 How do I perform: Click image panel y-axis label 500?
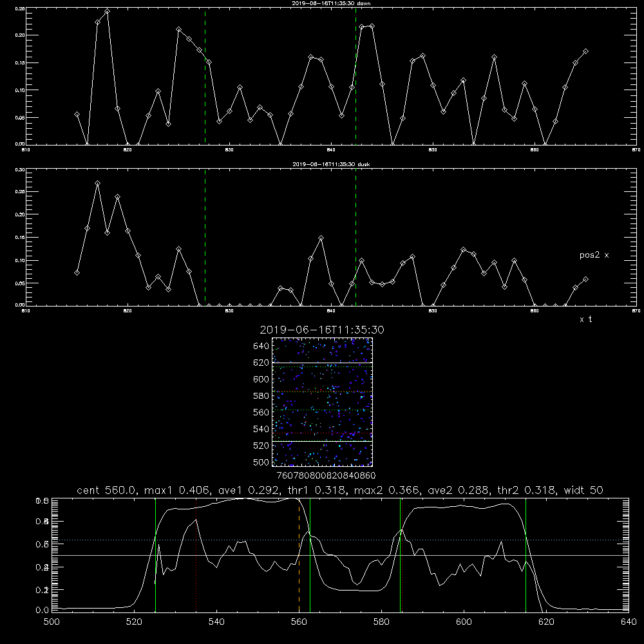click(261, 462)
